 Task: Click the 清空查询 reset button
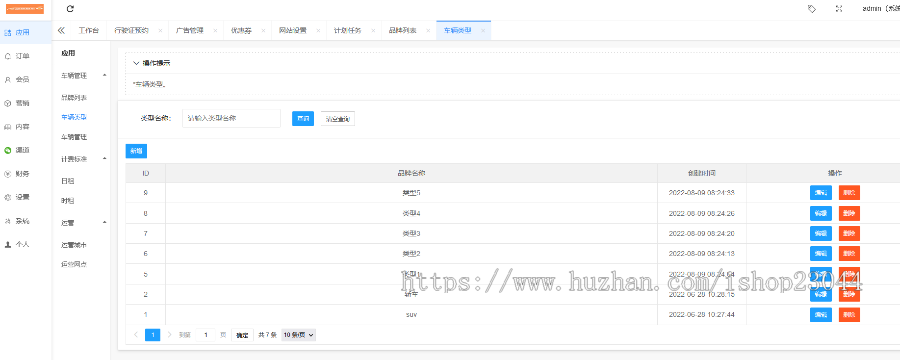338,118
